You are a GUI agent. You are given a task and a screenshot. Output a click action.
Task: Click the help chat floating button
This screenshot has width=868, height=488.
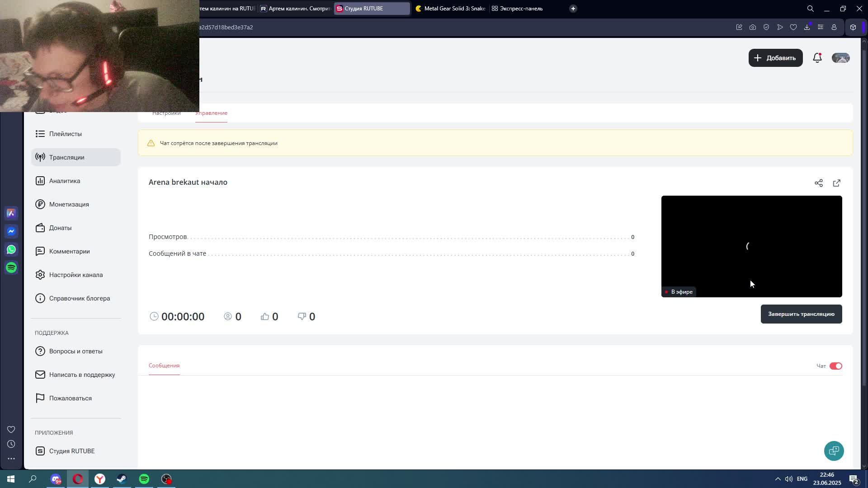tap(834, 450)
